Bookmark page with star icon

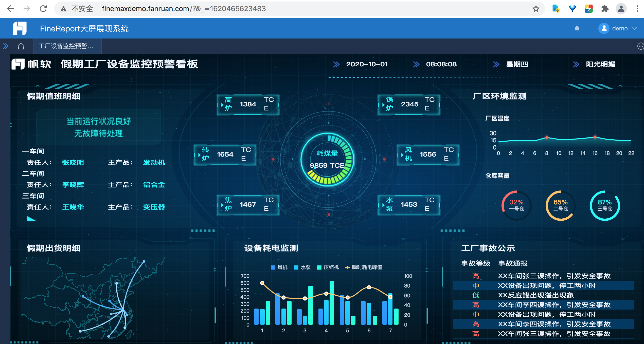(x=536, y=9)
